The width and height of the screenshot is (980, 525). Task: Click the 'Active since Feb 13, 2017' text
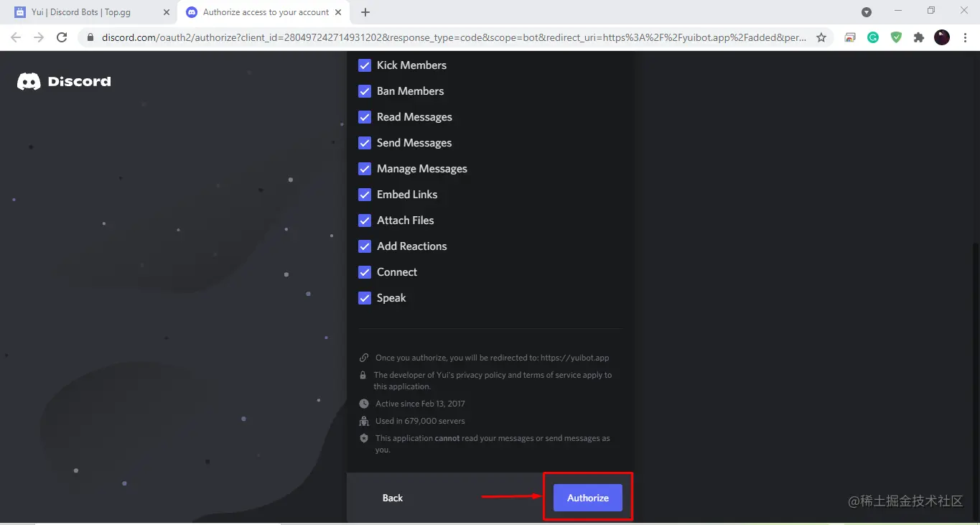[x=420, y=404]
